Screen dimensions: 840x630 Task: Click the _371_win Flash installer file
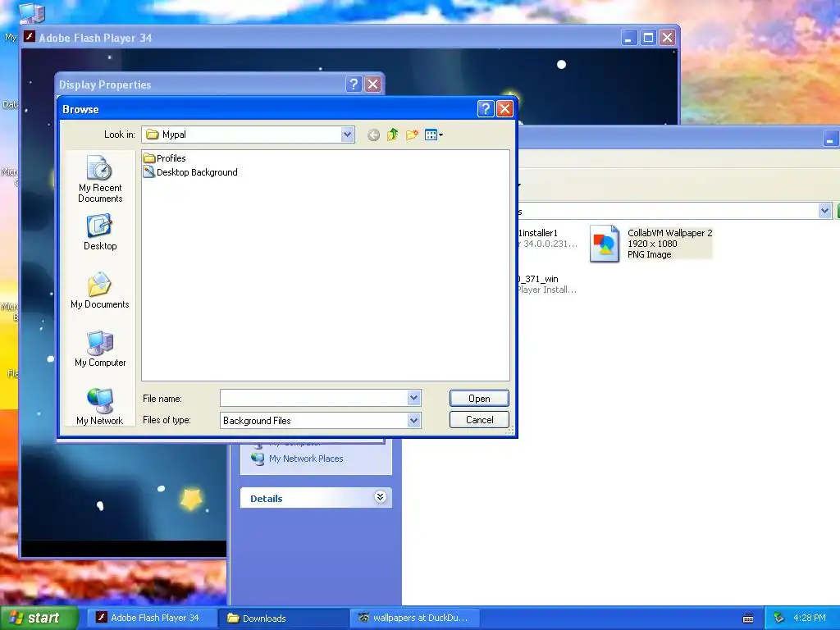point(546,284)
